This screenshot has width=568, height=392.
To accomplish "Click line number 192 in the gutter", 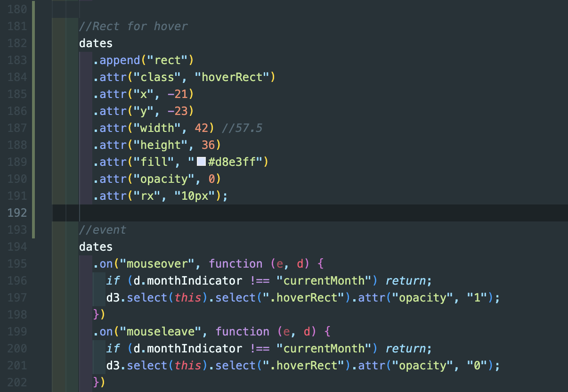I will pos(17,213).
